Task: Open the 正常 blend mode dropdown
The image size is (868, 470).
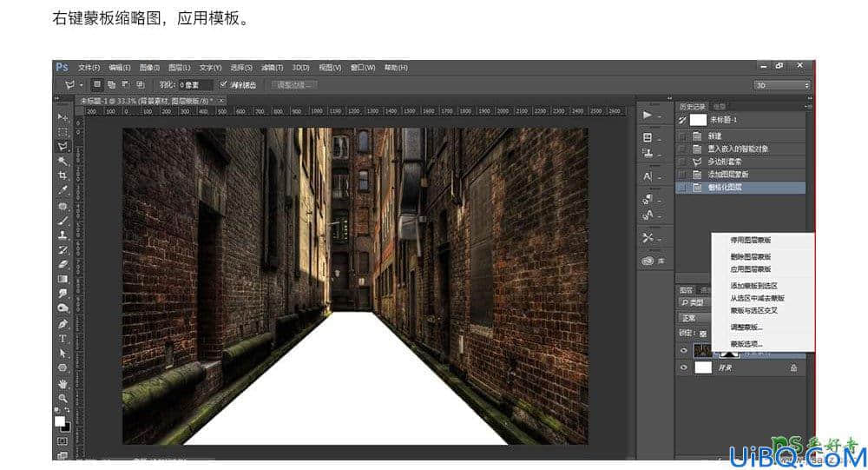Action: pos(694,318)
